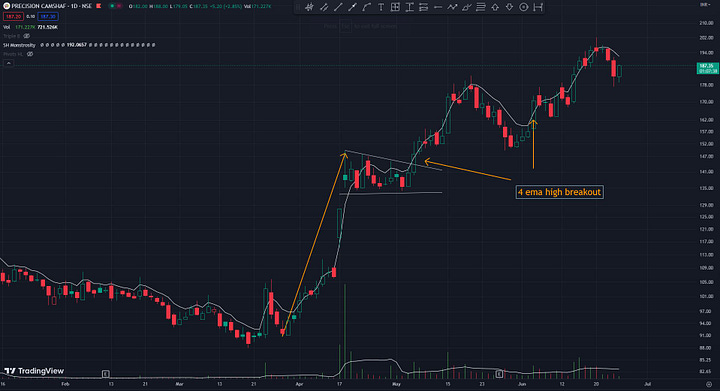This screenshot has height=391, width=720.
Task: Collapse the indicator legend with chevron
Action: coord(8,63)
